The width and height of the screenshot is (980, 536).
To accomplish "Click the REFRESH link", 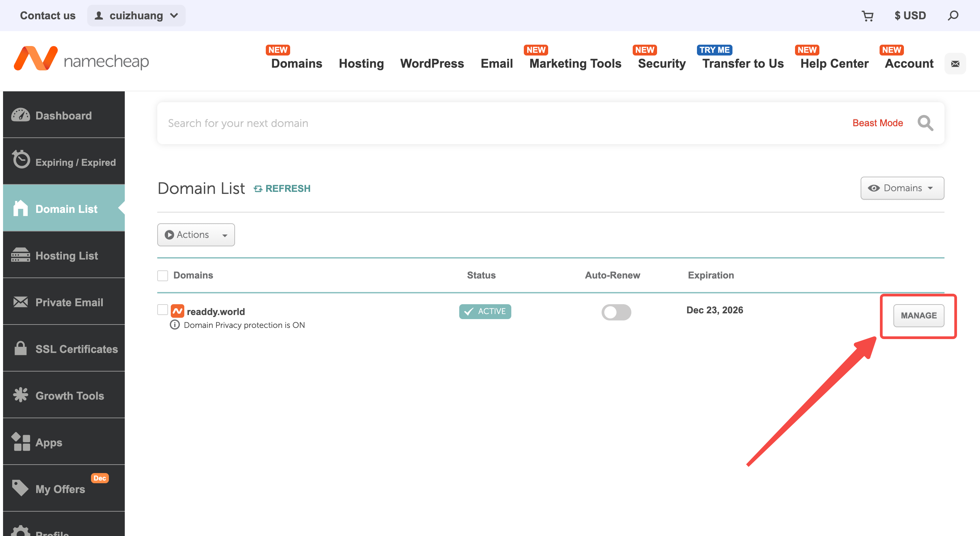I will tap(282, 188).
